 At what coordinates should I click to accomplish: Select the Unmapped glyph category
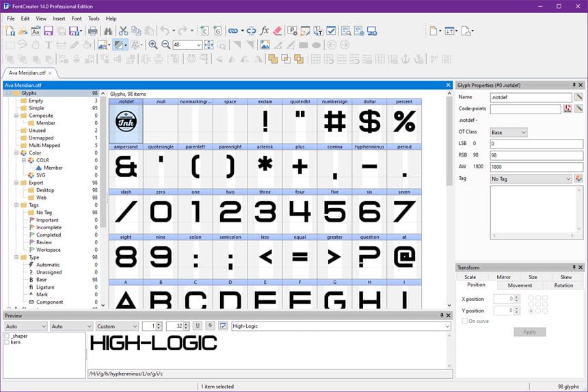41,138
